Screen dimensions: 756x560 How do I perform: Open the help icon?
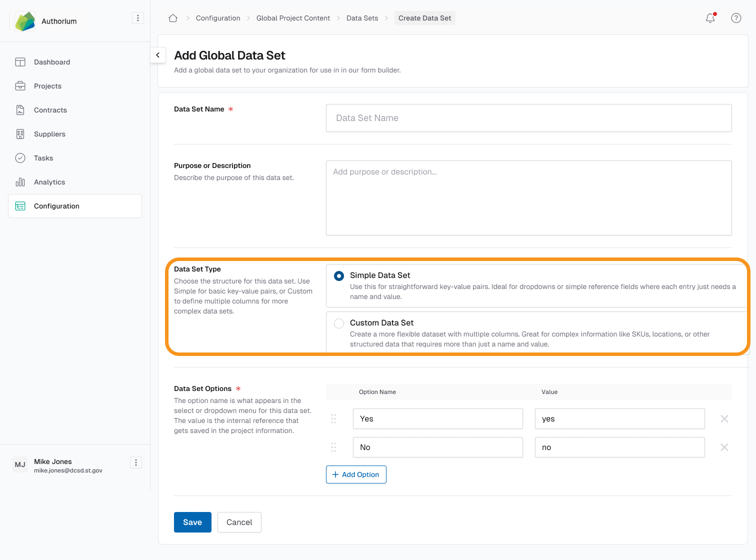[x=735, y=18]
